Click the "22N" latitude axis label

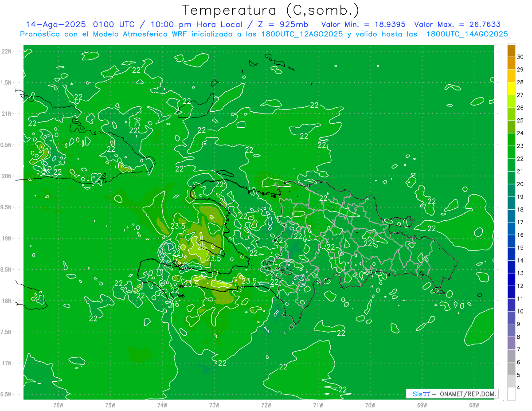point(7,51)
